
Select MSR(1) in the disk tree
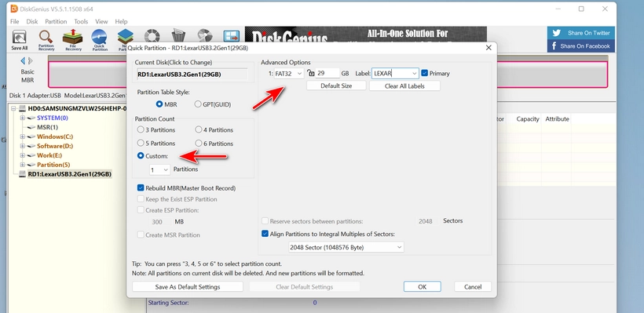pos(47,127)
